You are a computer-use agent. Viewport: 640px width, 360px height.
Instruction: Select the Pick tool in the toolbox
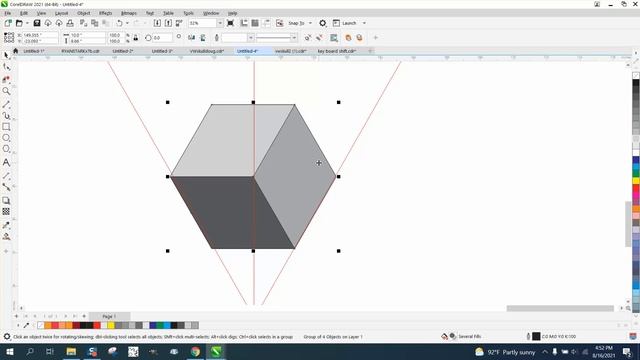click(6, 55)
